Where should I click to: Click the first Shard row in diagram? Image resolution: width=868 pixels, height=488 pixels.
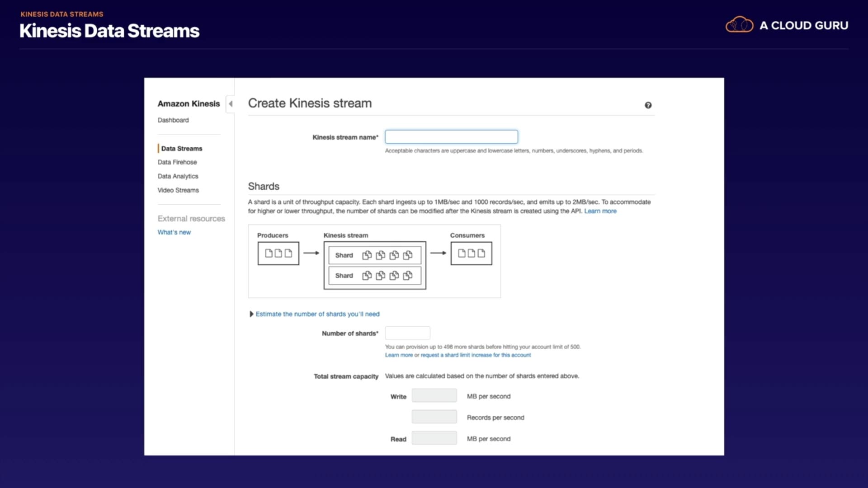tap(374, 255)
